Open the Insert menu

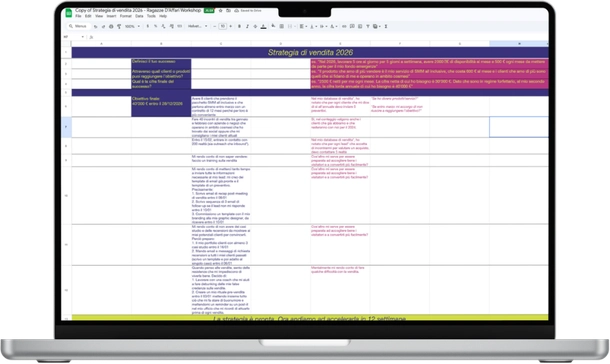pyautogui.click(x=111, y=16)
